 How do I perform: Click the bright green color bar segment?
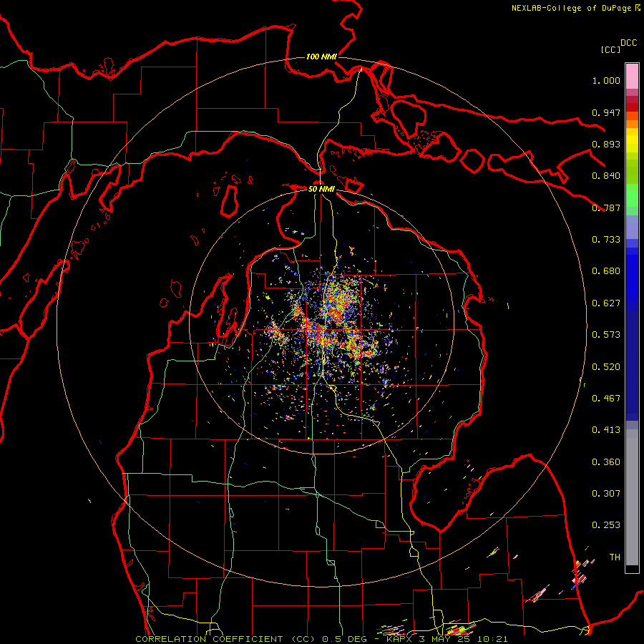click(x=632, y=195)
